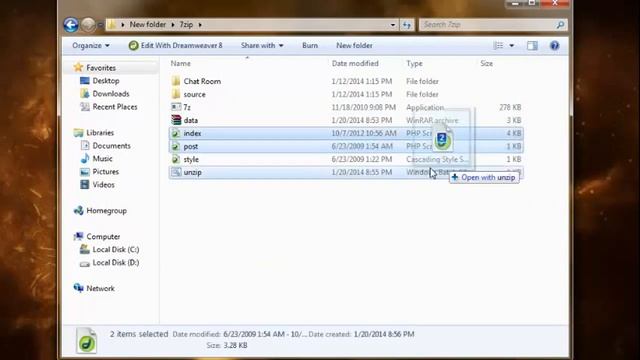Go back with the Back arrow button

[x=71, y=24]
